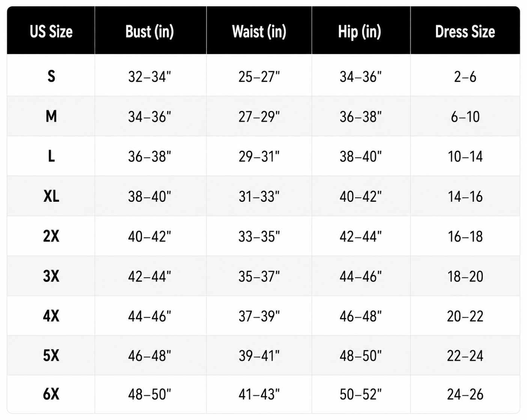Select the 29–31" waist cell

259,156
